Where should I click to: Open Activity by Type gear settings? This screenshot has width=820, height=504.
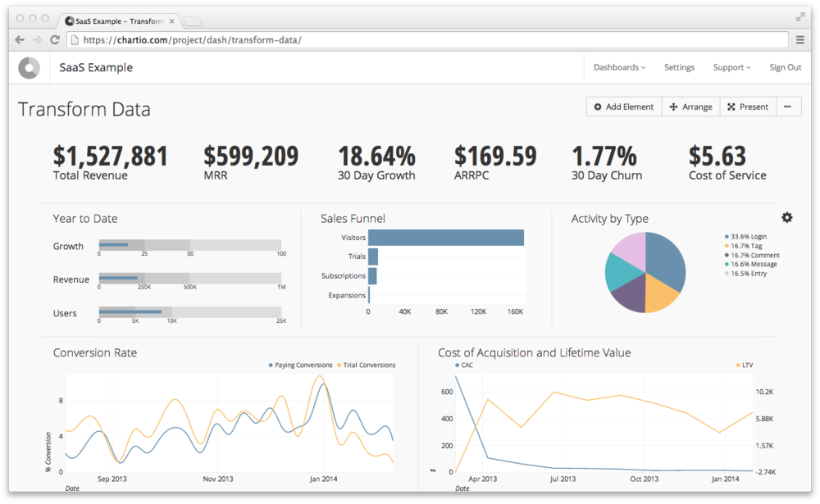click(786, 217)
